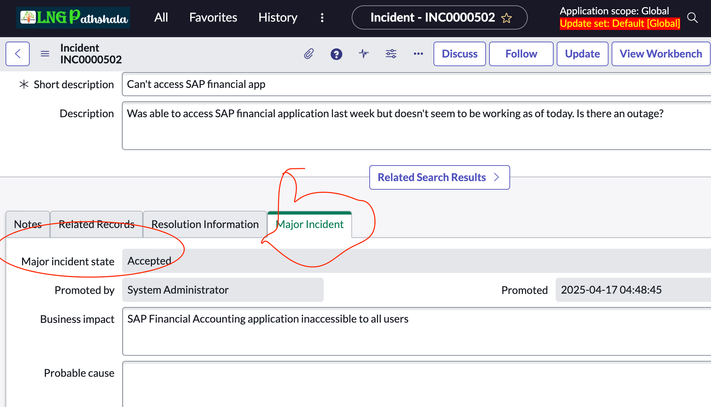Switch to the Notes tab

pyautogui.click(x=28, y=224)
